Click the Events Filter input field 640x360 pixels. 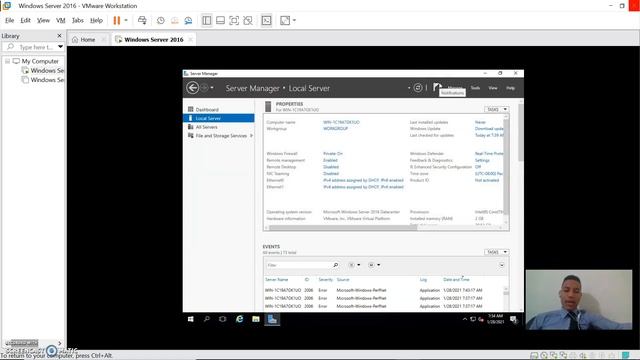click(x=298, y=265)
